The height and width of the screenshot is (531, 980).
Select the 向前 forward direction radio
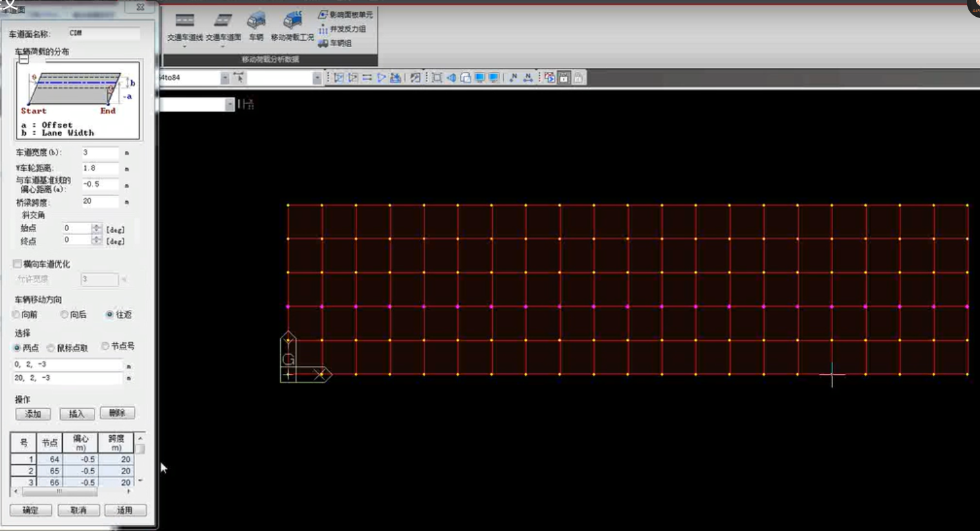click(17, 315)
